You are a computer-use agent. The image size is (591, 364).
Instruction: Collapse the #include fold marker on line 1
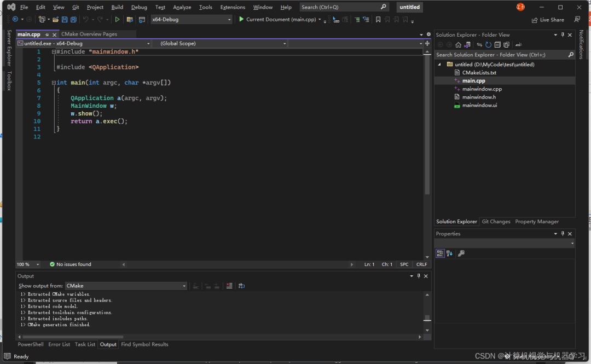54,51
